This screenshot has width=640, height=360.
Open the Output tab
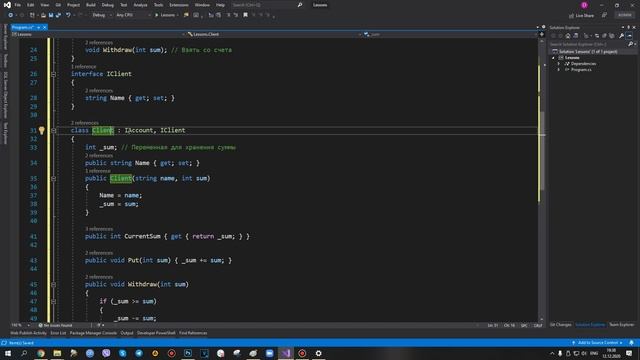pos(127,333)
